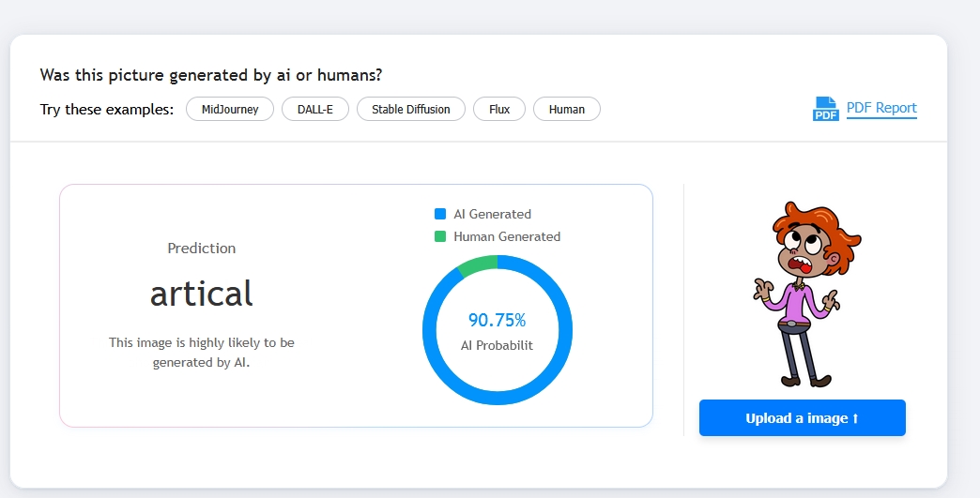
Task: Click the 90.75% probability value
Action: point(497,320)
